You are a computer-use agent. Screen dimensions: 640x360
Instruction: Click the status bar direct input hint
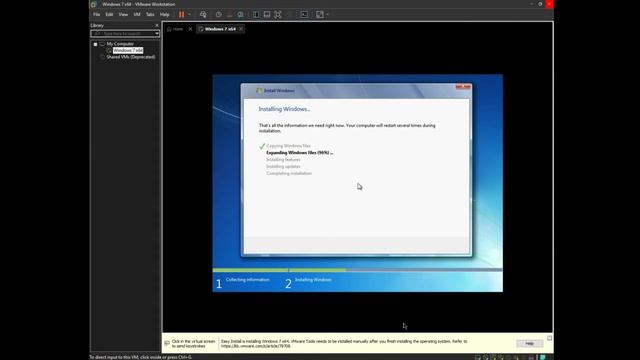(x=140, y=357)
